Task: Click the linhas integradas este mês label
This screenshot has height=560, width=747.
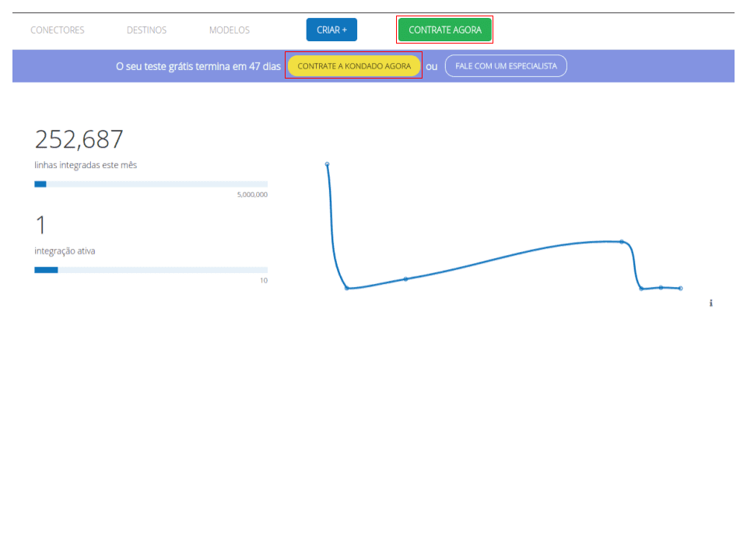Action: pyautogui.click(x=86, y=165)
